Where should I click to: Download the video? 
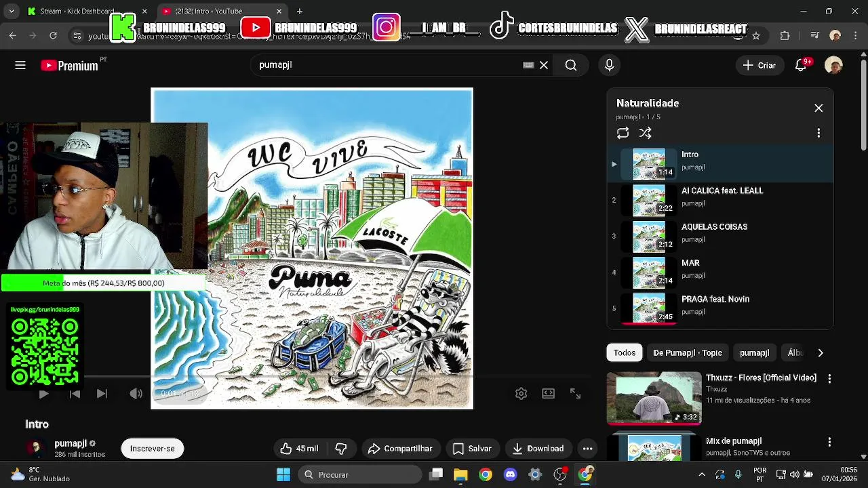click(538, 449)
